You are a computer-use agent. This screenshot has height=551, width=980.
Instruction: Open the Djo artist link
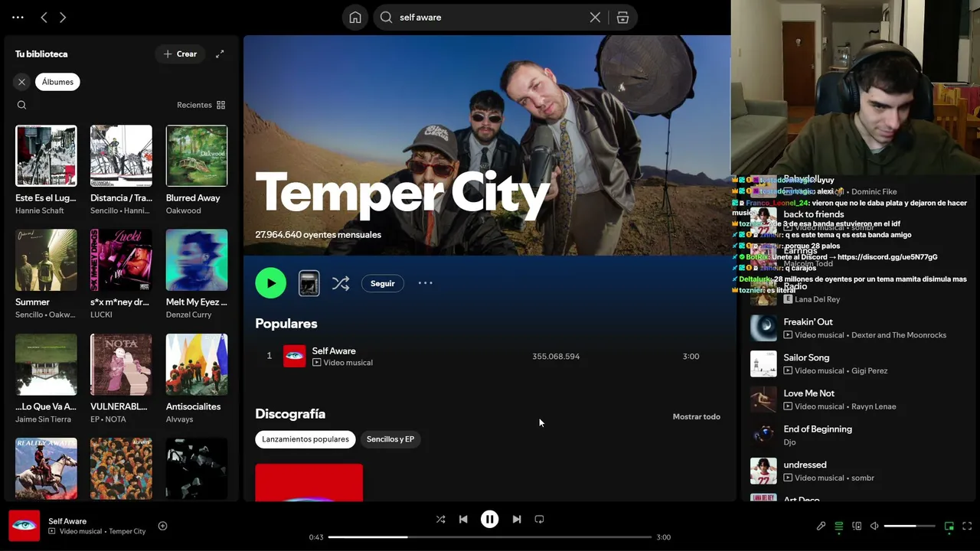789,442
